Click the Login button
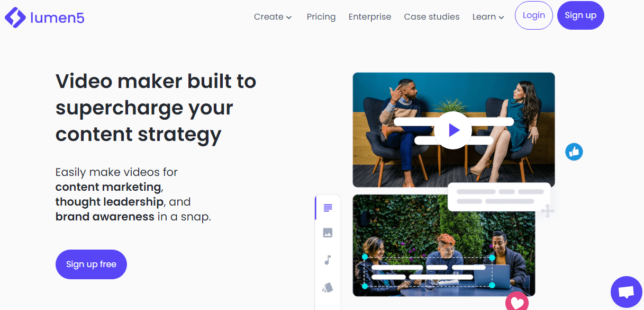This screenshot has height=310, width=644. (x=533, y=15)
